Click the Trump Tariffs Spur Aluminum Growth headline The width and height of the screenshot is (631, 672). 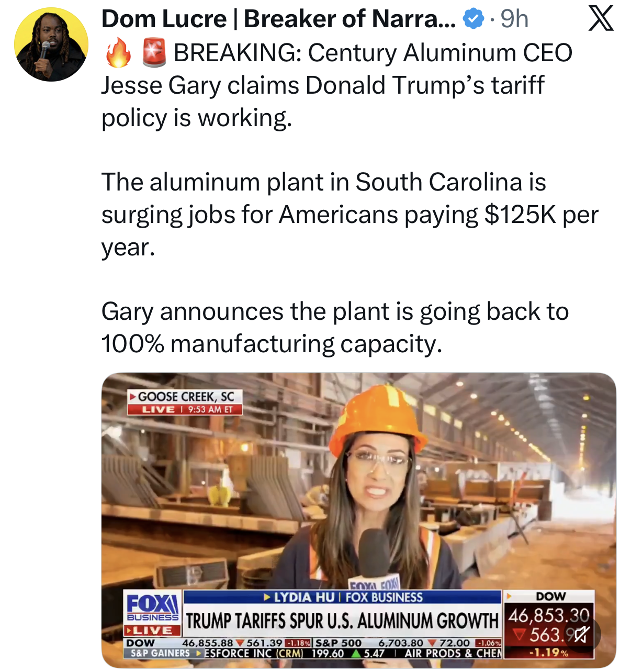pos(343,621)
